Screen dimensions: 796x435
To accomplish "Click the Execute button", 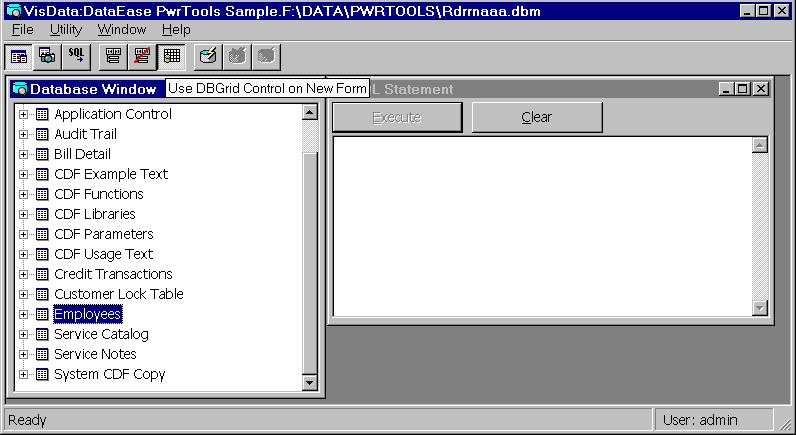I will pyautogui.click(x=397, y=117).
